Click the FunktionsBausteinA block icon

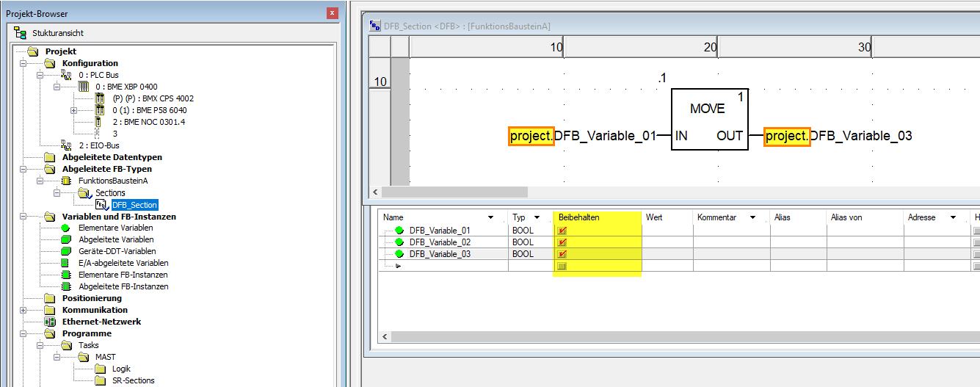pos(66,181)
